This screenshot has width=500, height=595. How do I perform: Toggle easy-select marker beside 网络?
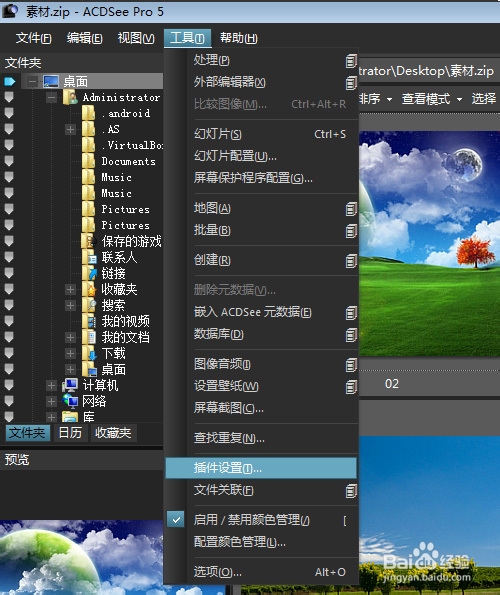pyautogui.click(x=9, y=401)
